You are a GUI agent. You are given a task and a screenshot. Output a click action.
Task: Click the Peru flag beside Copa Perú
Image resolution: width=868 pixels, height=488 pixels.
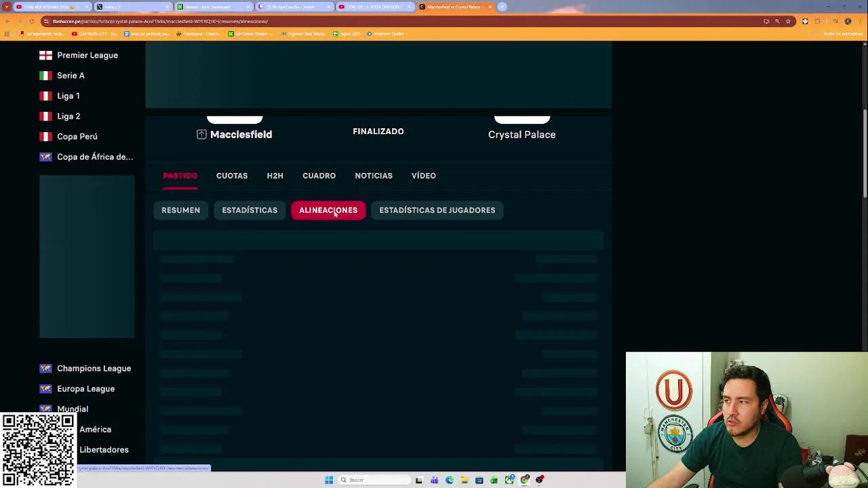[x=45, y=137]
